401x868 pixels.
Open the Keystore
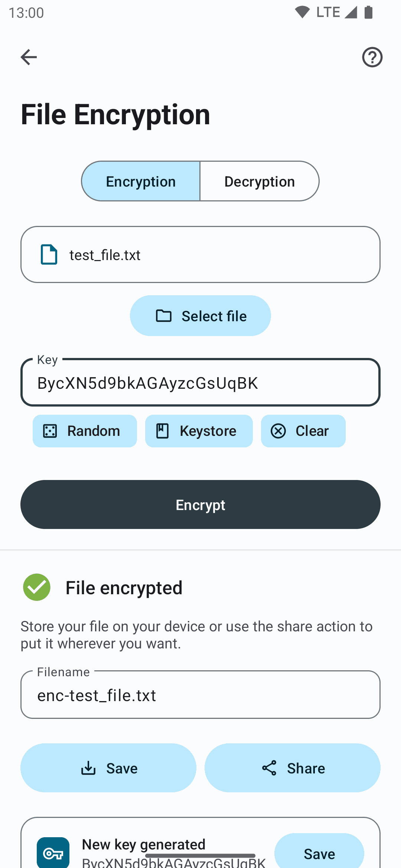pos(199,431)
